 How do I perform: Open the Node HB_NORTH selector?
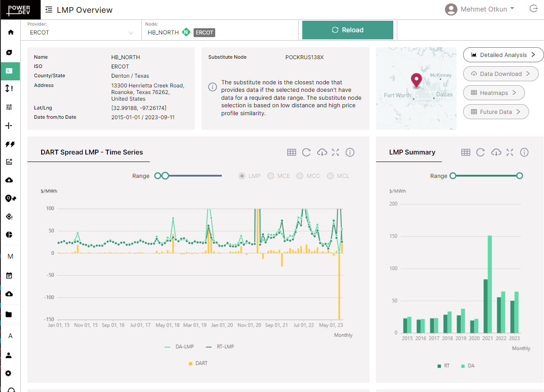click(x=220, y=32)
